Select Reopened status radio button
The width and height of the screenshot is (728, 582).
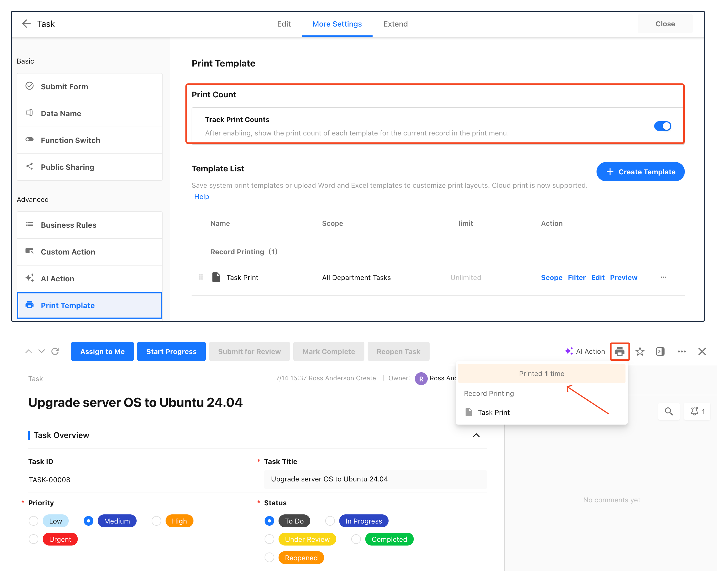(269, 557)
